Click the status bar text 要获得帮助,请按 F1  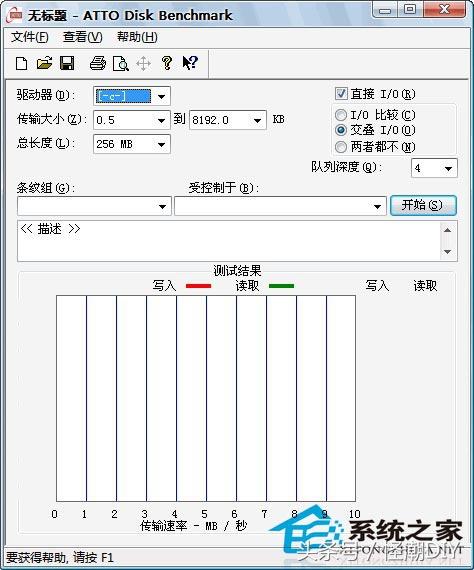[60, 558]
